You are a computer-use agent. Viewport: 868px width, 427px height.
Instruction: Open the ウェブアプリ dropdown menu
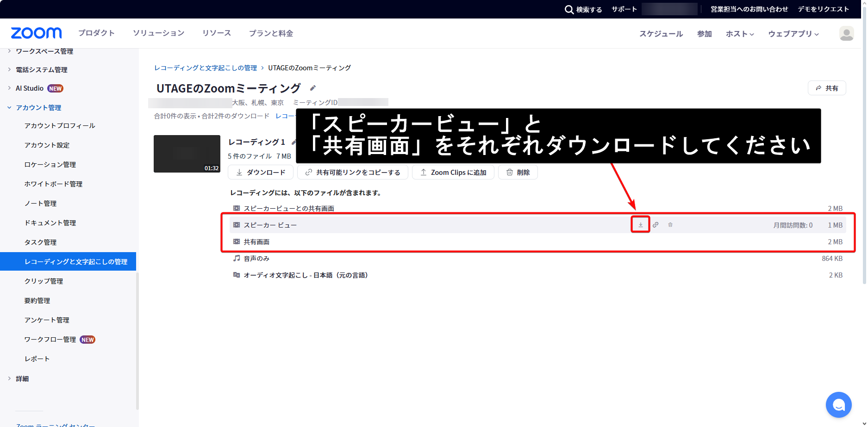click(793, 34)
